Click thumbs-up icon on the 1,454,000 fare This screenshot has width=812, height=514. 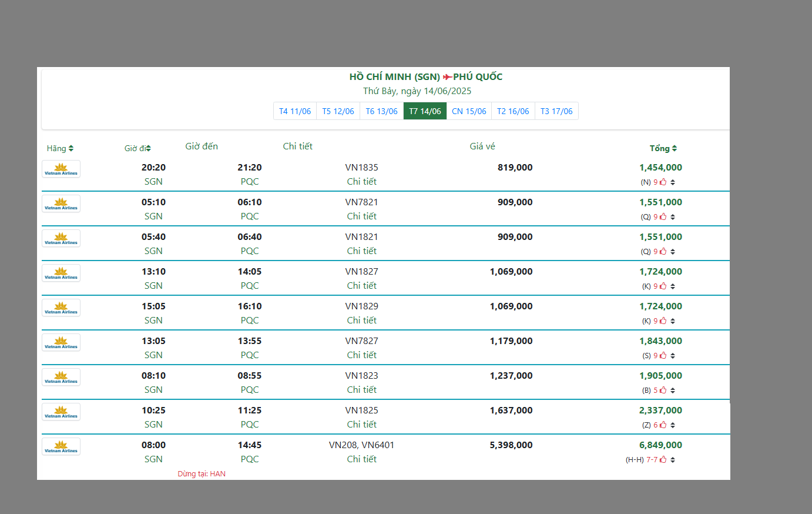tap(663, 182)
